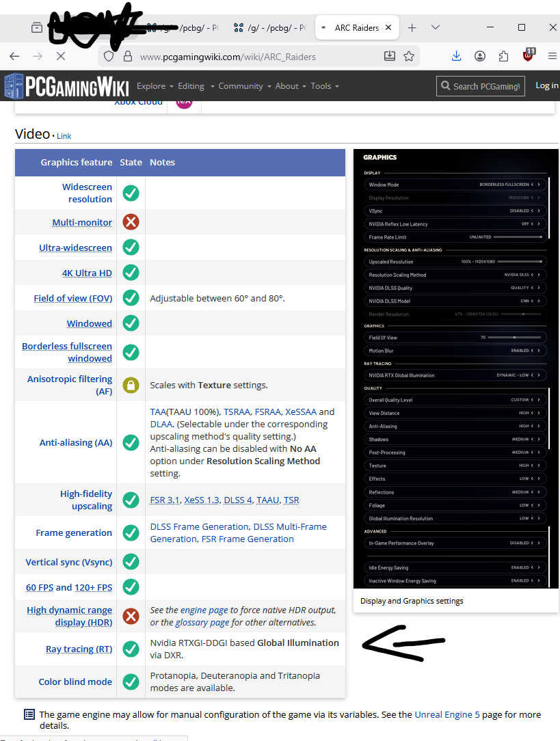Screen dimensions: 560x741
Task: Open the downloads arrow icon
Action: (457, 57)
